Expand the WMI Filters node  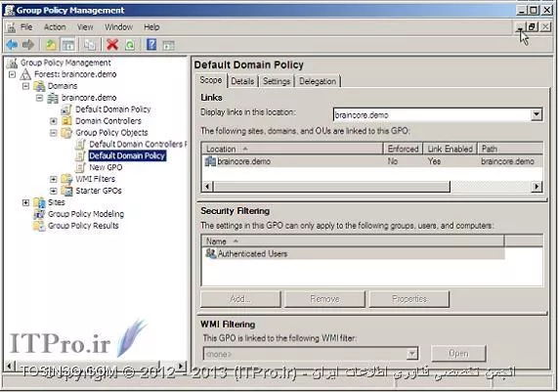pyautogui.click(x=54, y=179)
